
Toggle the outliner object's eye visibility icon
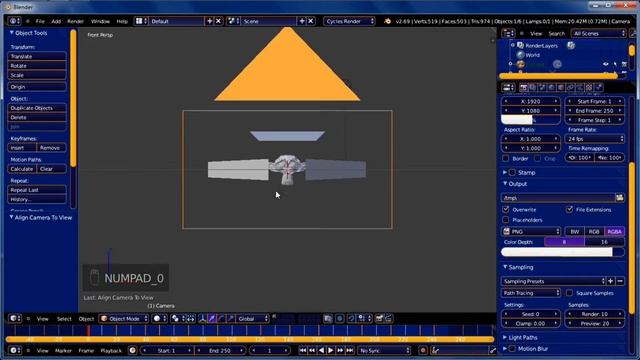606,64
